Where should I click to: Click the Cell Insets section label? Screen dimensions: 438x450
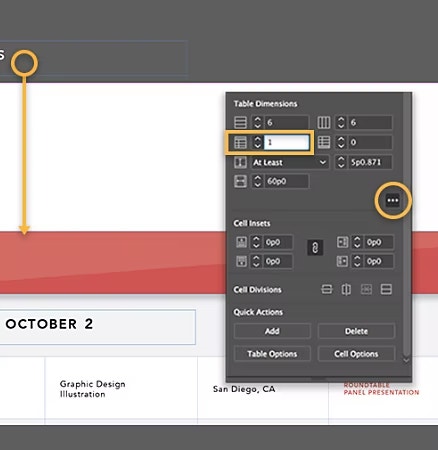pos(252,223)
